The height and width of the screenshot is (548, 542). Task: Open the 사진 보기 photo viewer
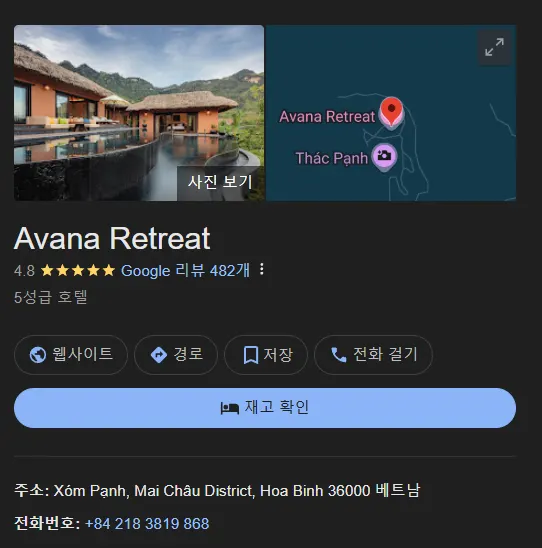(220, 182)
